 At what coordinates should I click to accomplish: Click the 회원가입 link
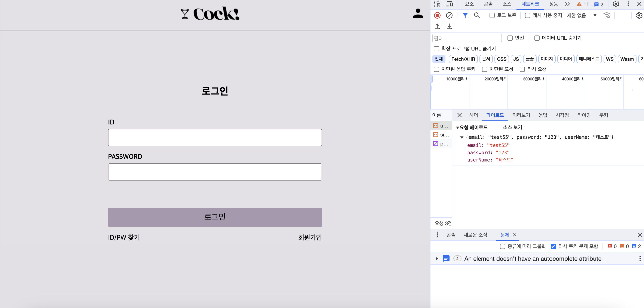point(310,237)
